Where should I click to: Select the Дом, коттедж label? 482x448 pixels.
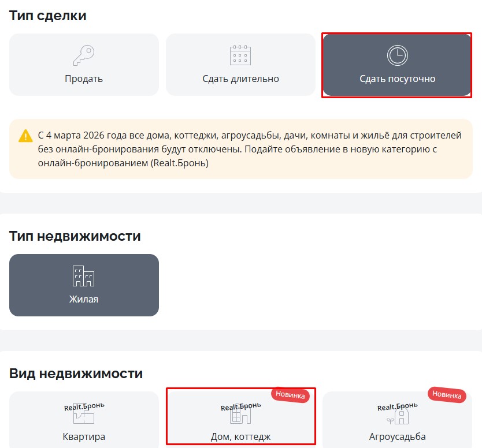click(x=240, y=436)
